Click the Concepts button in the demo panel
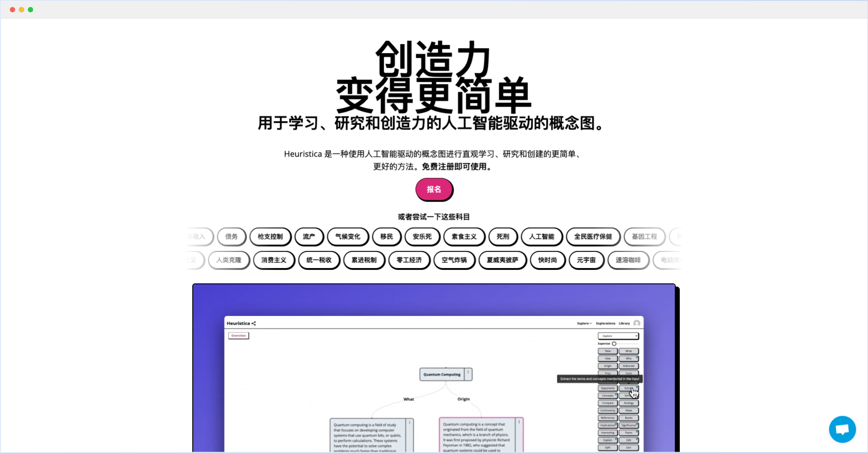The height and width of the screenshot is (453, 868). tap(608, 396)
